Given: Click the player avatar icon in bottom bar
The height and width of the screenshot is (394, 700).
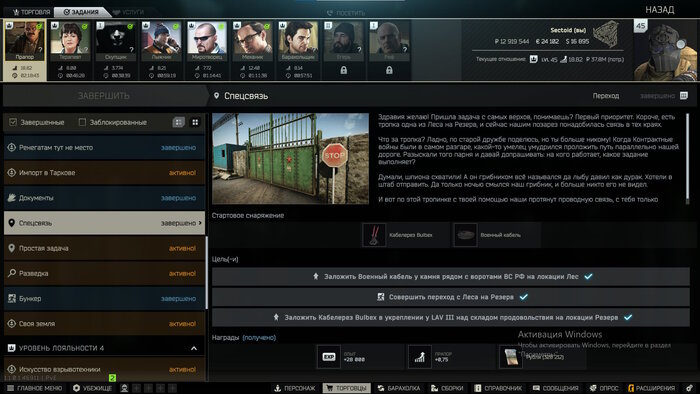Looking at the screenshot, I should click(125, 388).
